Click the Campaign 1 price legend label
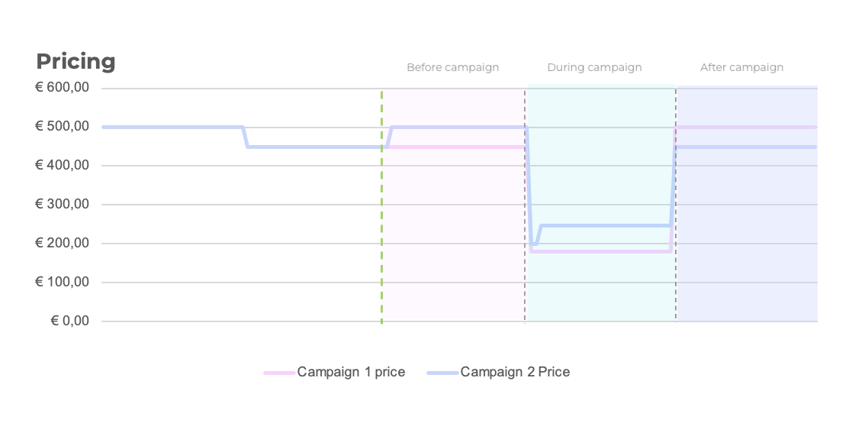Screen dimensions: 868x423 pos(351,372)
